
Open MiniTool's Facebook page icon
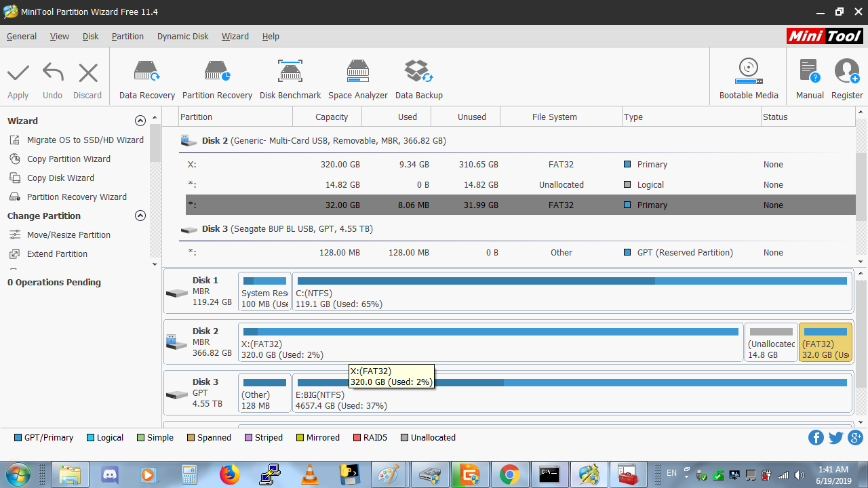(x=816, y=438)
